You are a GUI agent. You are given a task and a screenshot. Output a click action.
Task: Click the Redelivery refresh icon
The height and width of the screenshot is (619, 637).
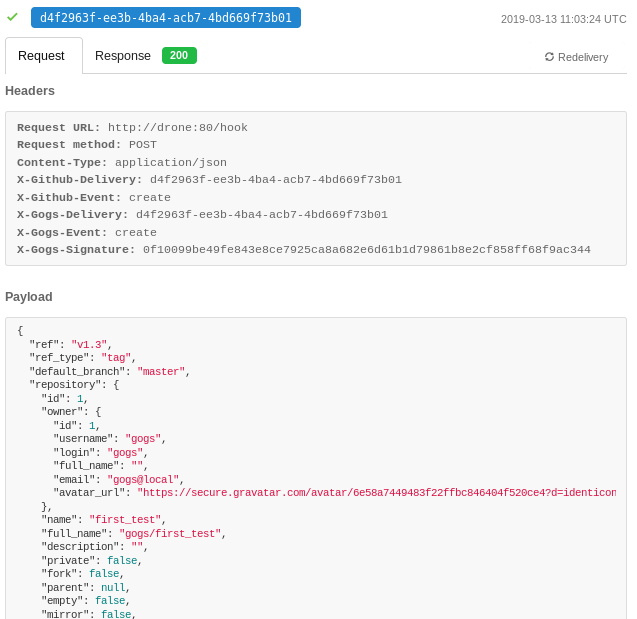point(549,57)
